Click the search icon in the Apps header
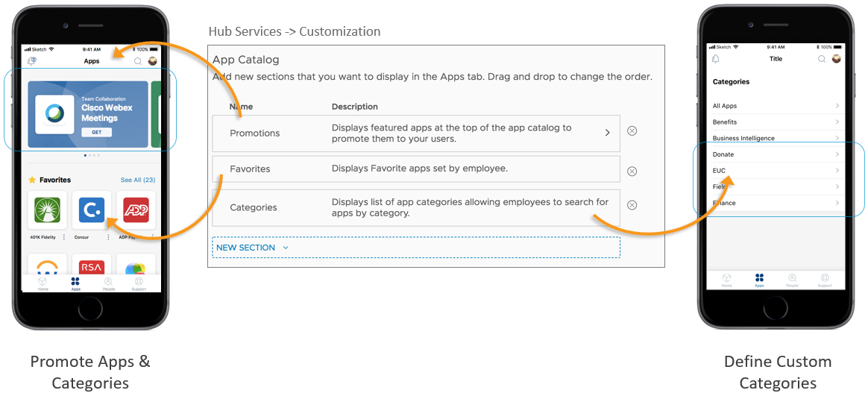Screen dimensions: 868x399 [x=138, y=61]
